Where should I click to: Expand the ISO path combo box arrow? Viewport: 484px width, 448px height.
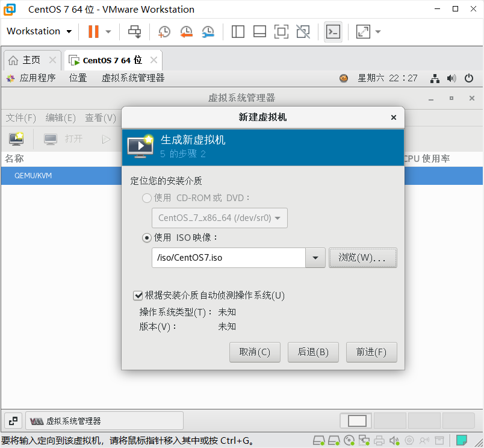(x=315, y=258)
